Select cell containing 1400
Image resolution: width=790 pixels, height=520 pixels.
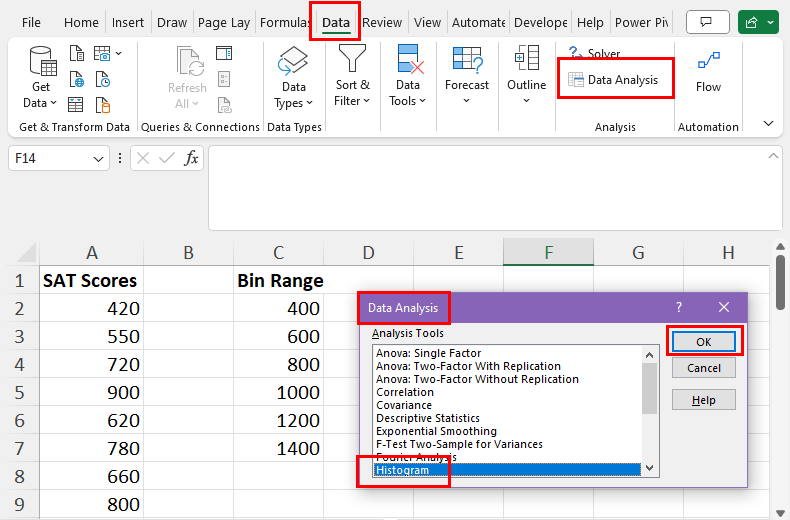pos(279,448)
